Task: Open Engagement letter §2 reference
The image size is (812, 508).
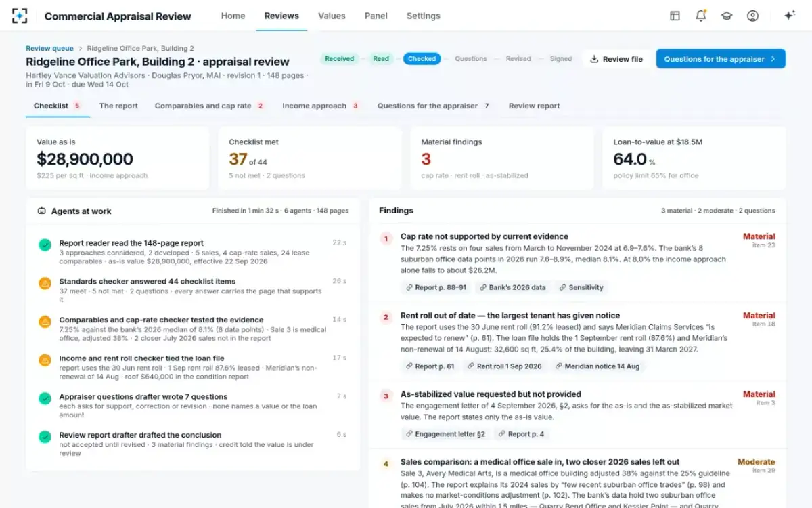Action: (x=445, y=434)
